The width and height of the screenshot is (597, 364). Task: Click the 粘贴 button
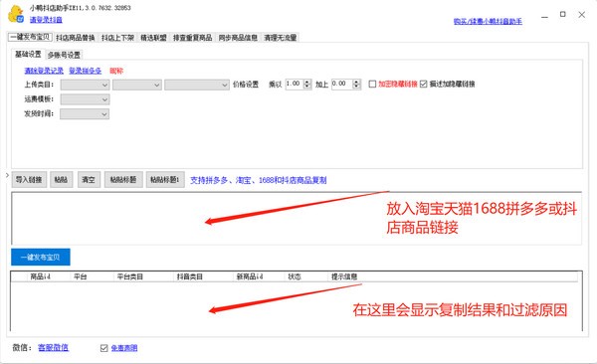tap(61, 180)
